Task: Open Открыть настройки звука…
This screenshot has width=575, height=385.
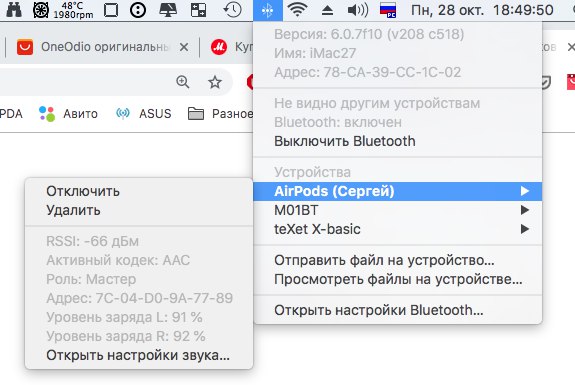Action: [139, 355]
